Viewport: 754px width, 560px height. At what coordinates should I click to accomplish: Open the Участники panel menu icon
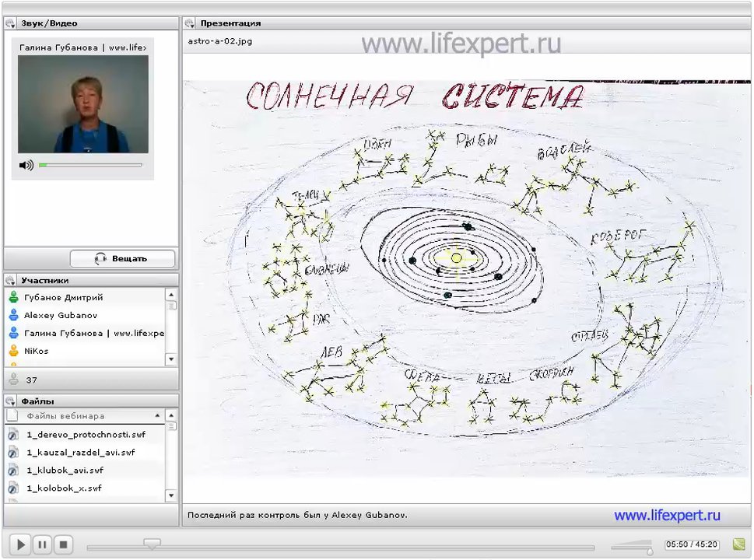pyautogui.click(x=11, y=280)
